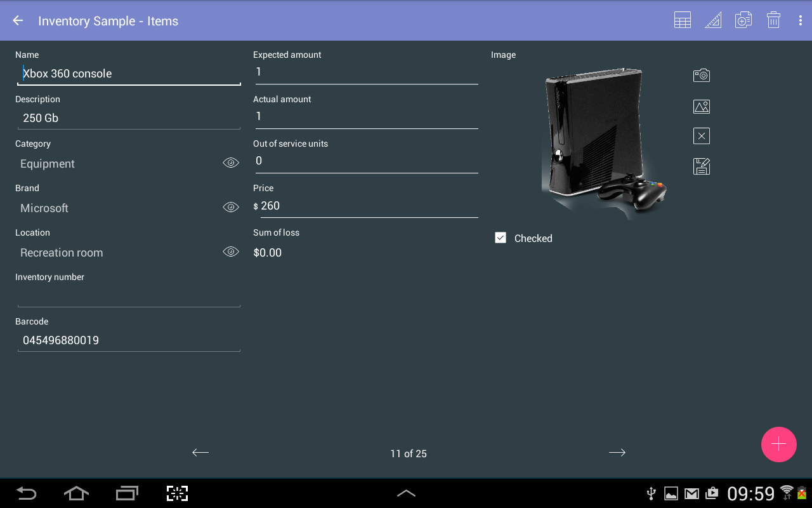The width and height of the screenshot is (812, 508).
Task: Edit the Expected amount field
Action: coord(367,72)
